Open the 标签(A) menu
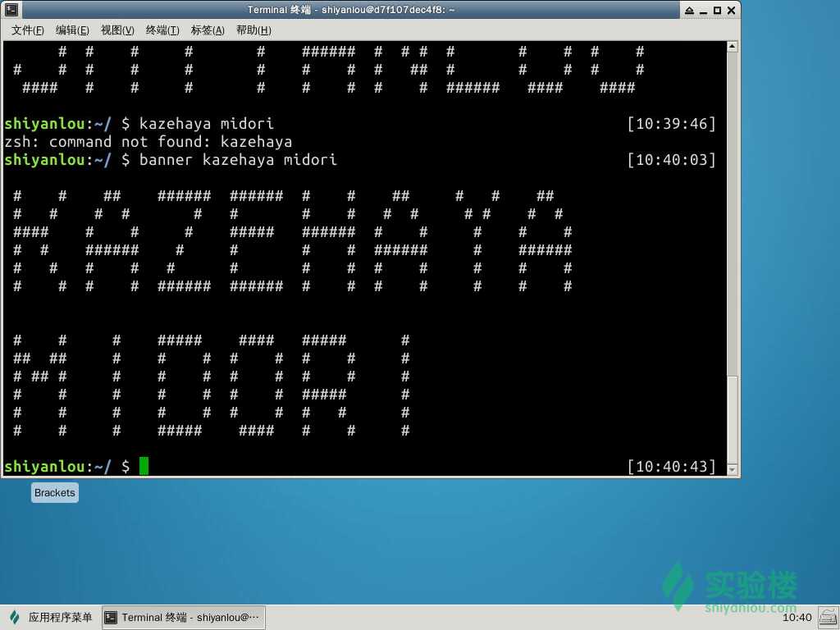The width and height of the screenshot is (840, 630). click(x=208, y=30)
